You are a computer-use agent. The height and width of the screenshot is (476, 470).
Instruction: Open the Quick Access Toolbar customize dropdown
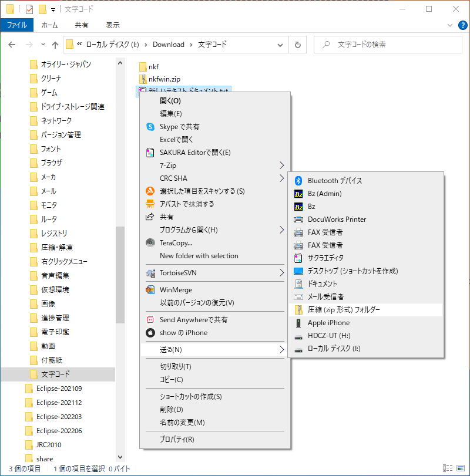(x=53, y=10)
